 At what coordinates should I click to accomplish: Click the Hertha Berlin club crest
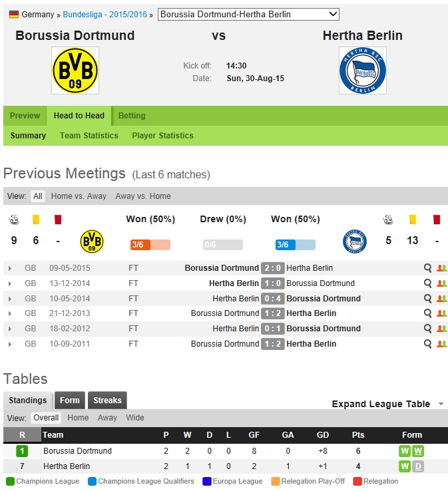pos(362,70)
